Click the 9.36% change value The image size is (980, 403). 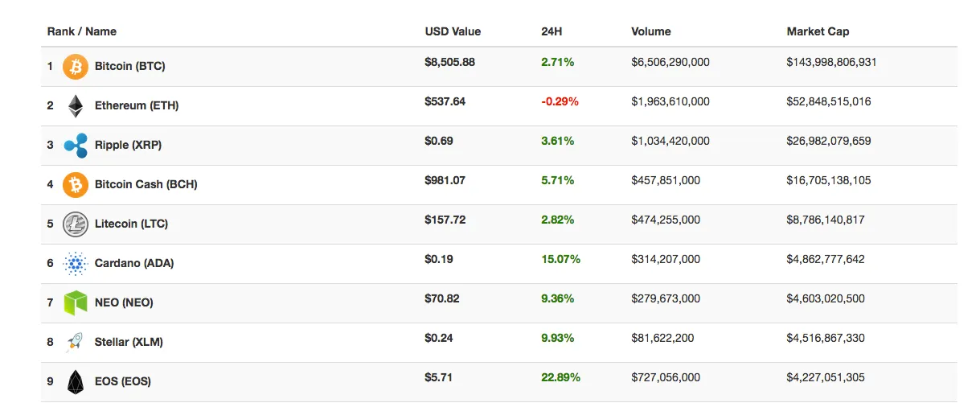pos(558,298)
